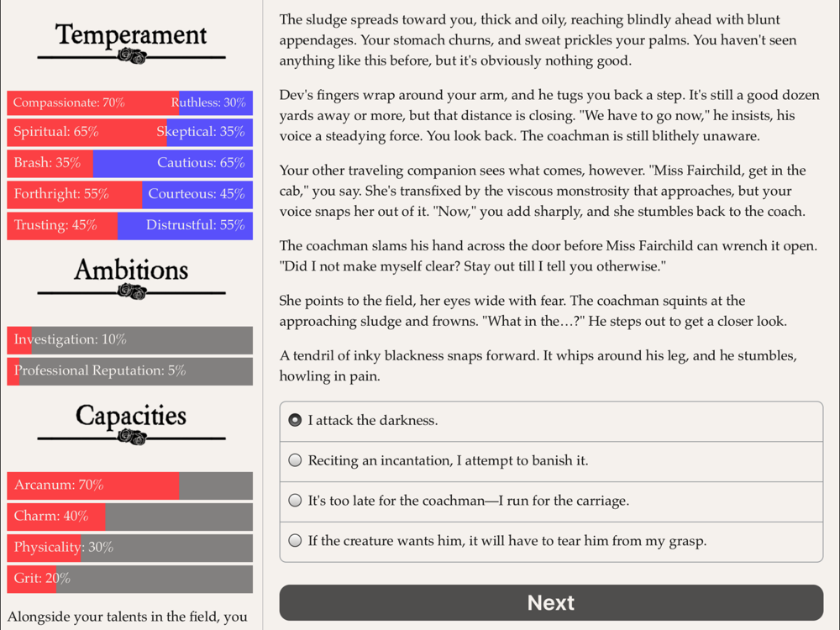Click the Skeptical 35% blue bar
Screen dimensions: 840x630
[209, 133]
